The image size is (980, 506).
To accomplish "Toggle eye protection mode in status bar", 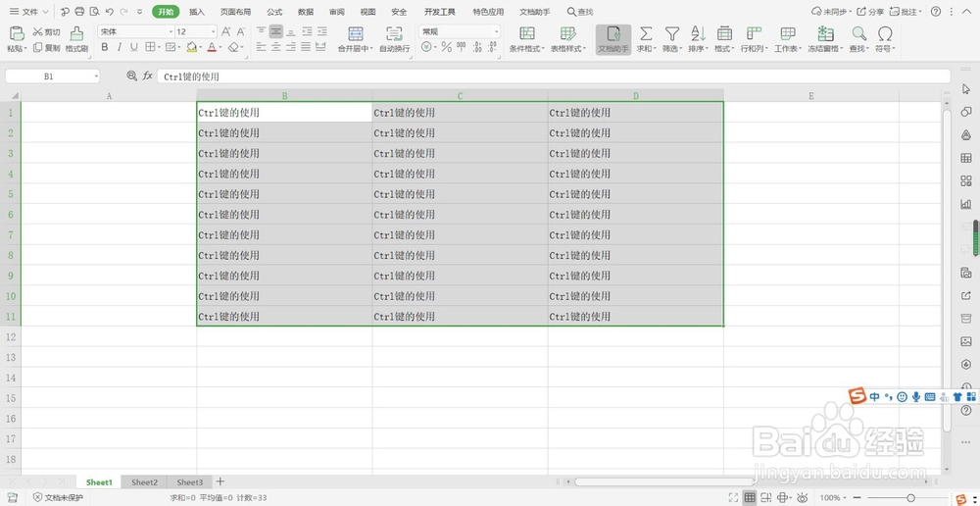I will (x=802, y=498).
